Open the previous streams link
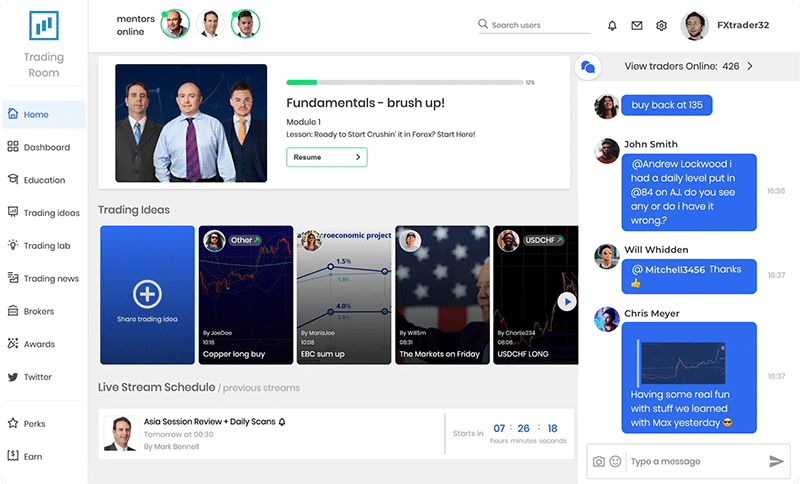The width and height of the screenshot is (800, 484). 261,388
